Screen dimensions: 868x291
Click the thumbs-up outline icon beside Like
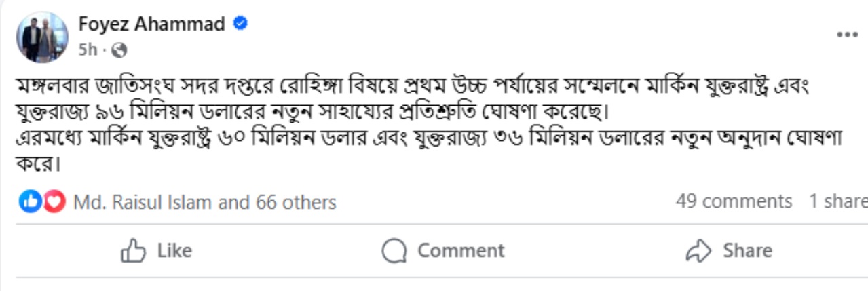coord(133,251)
